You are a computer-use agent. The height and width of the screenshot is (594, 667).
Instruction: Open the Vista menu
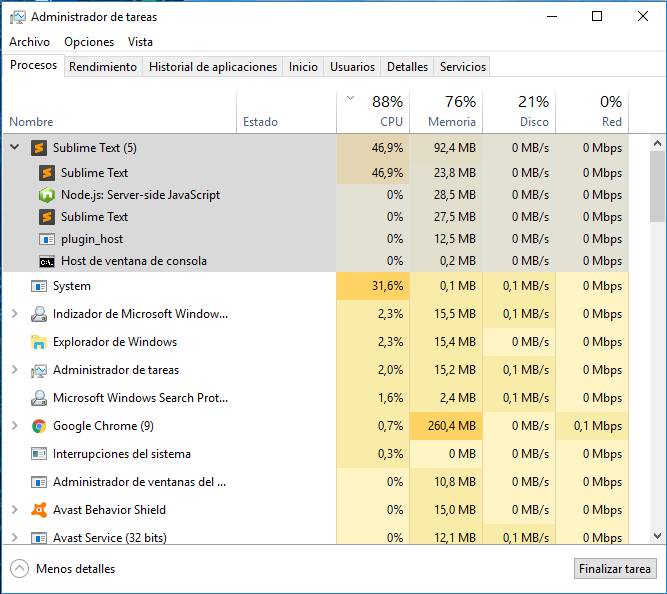tap(140, 42)
